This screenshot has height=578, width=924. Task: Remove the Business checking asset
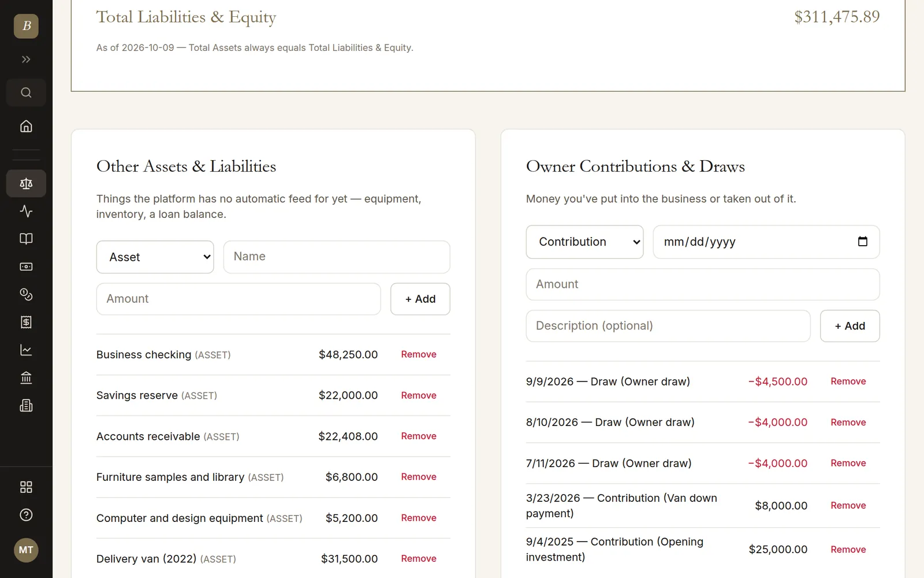[x=419, y=354]
